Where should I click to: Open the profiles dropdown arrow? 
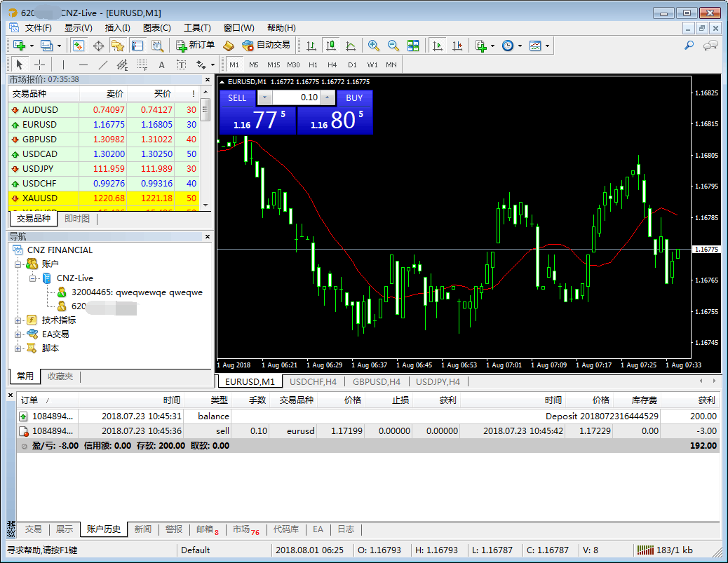click(x=59, y=46)
